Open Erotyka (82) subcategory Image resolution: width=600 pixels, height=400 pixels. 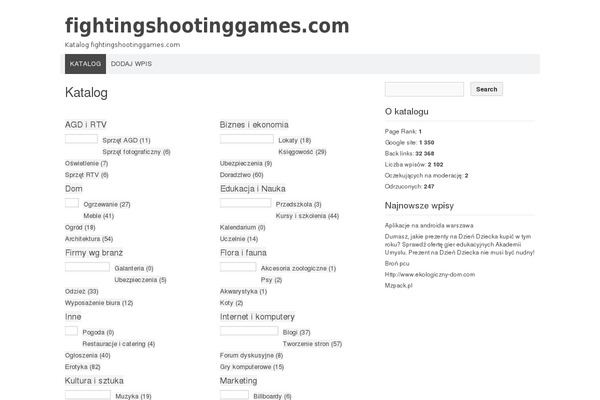point(83,367)
